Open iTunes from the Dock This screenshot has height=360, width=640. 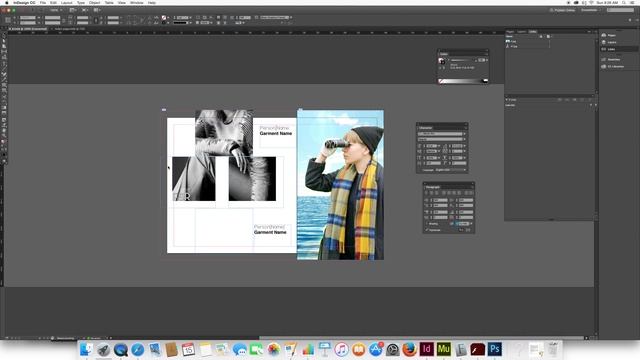coord(341,349)
